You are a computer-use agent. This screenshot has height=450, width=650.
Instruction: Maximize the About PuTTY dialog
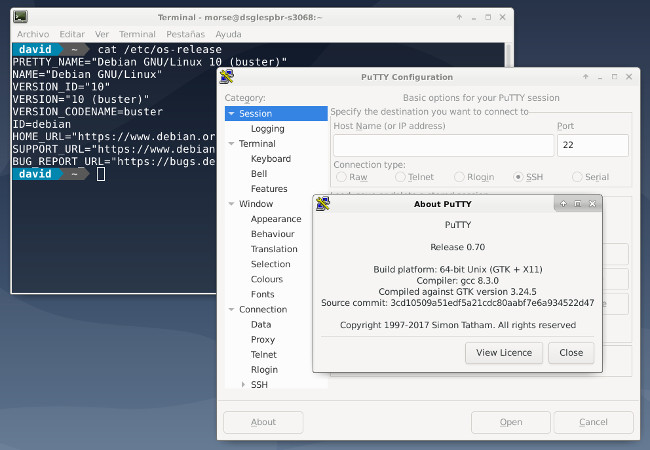coord(577,203)
